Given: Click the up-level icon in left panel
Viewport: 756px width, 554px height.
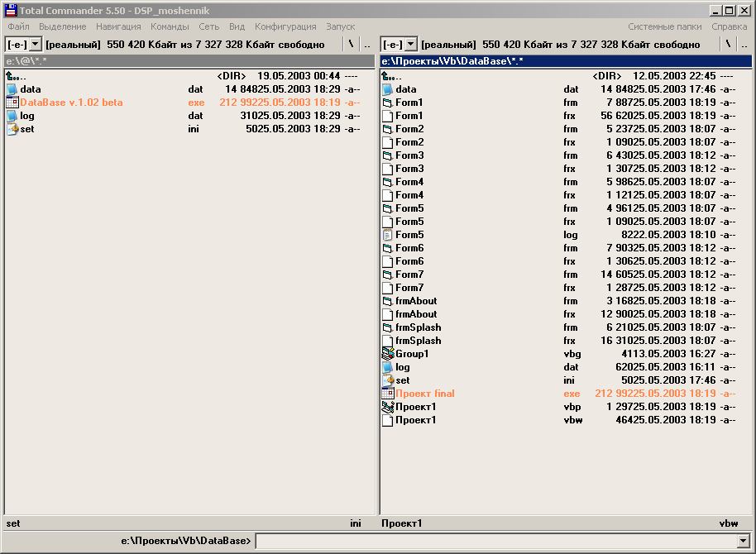Looking at the screenshot, I should click(x=12, y=76).
